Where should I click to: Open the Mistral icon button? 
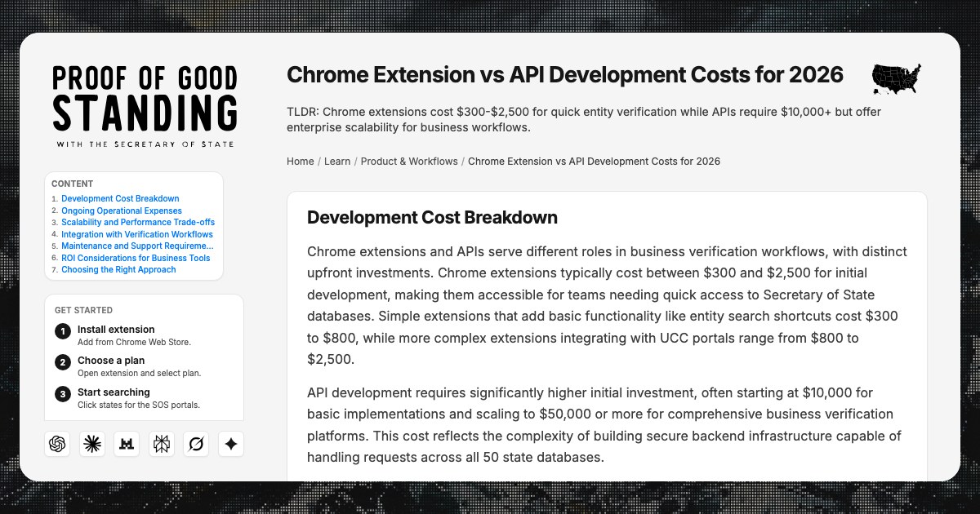pyautogui.click(x=127, y=444)
